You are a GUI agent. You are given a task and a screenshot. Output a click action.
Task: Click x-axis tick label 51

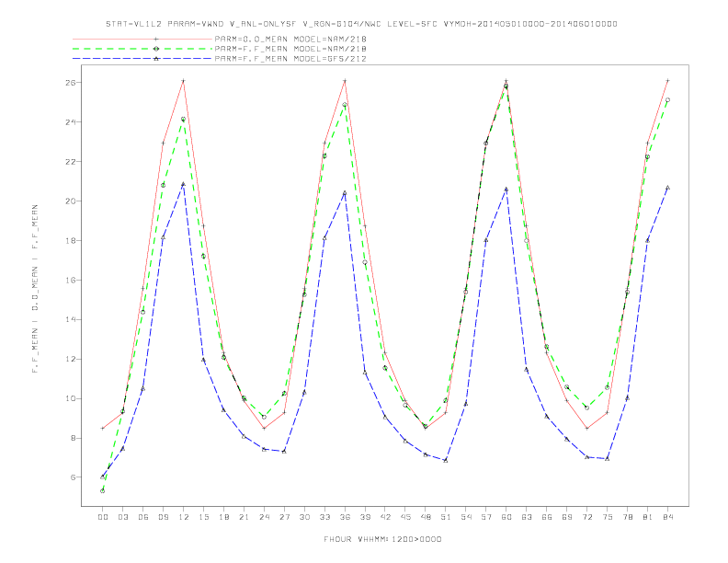coord(446,517)
